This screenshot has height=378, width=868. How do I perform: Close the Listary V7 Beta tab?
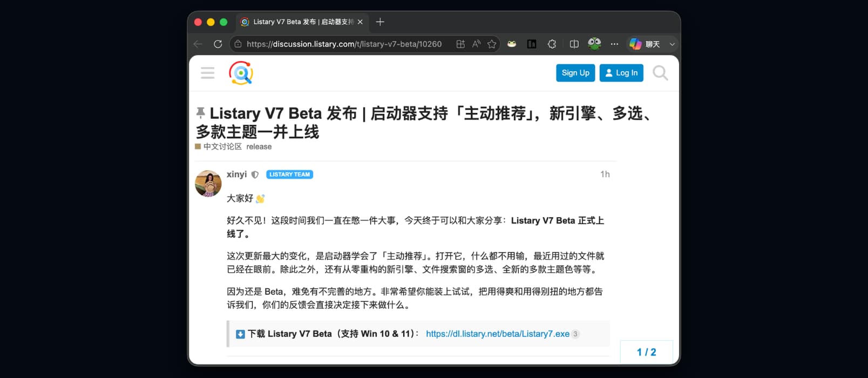tap(360, 22)
